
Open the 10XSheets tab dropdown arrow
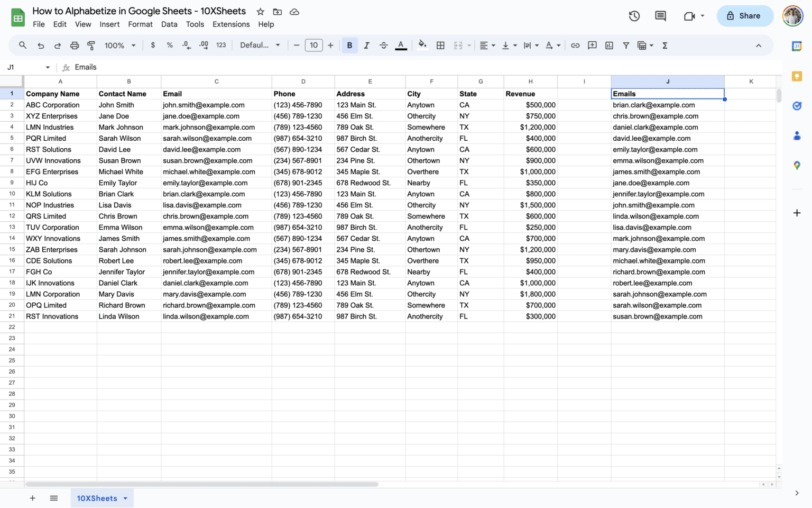click(125, 498)
